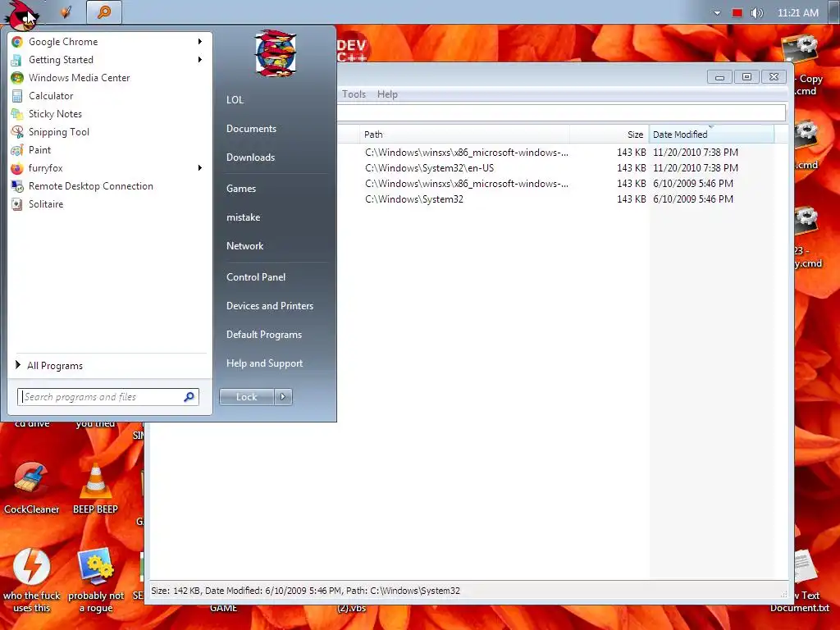Image resolution: width=840 pixels, height=630 pixels.
Task: Click the Lock button
Action: pos(246,397)
